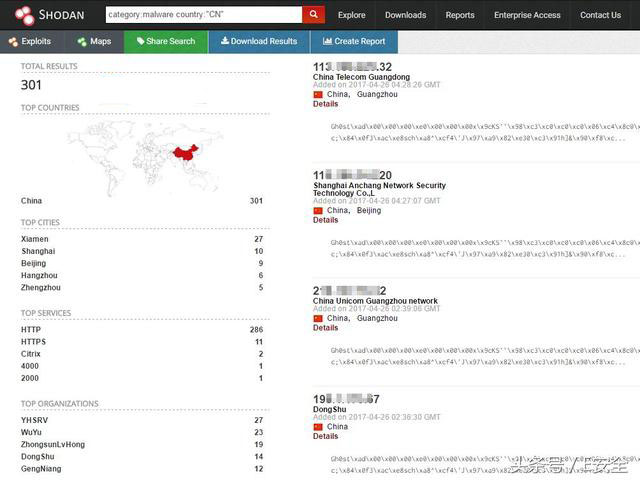Filter by service port 2000

pos(142,379)
